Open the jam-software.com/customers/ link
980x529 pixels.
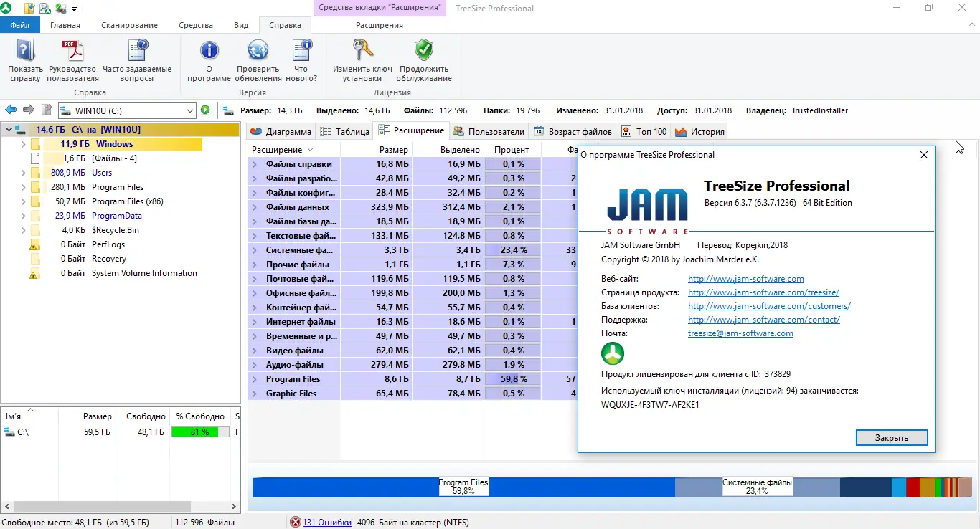(769, 306)
